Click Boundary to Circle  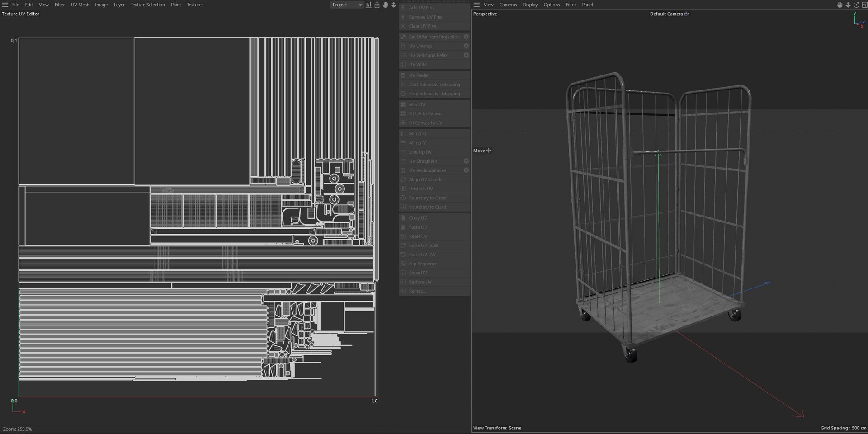tap(434, 198)
